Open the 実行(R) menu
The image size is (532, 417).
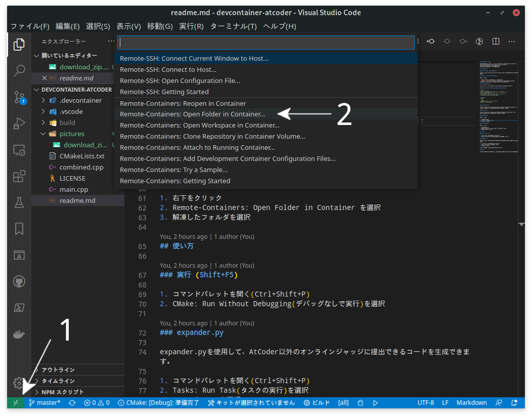click(191, 26)
